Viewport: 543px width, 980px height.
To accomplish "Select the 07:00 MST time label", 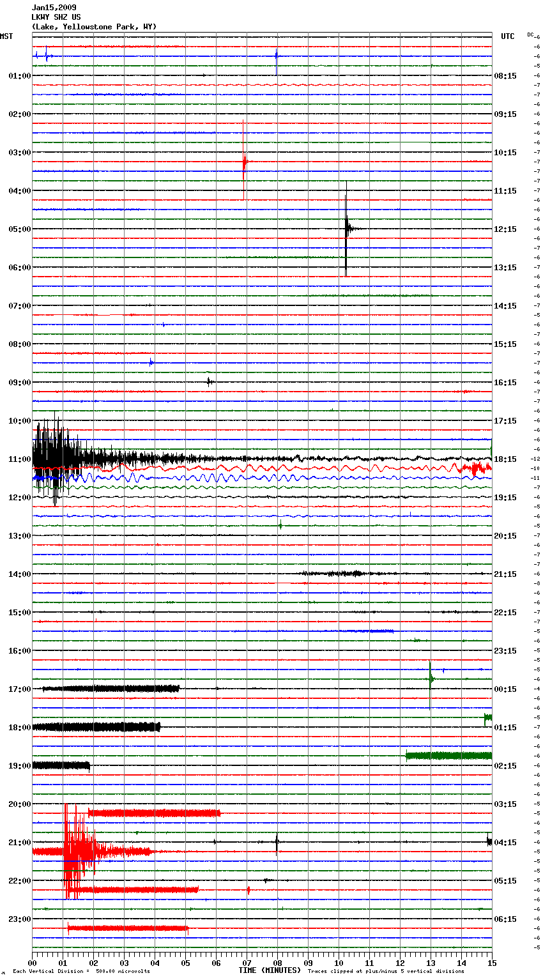I will coord(20,306).
